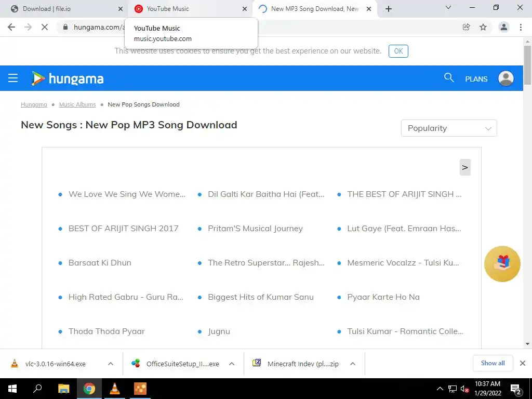Open the Music Albums breadcrumb link
532x399 pixels.
tap(77, 104)
